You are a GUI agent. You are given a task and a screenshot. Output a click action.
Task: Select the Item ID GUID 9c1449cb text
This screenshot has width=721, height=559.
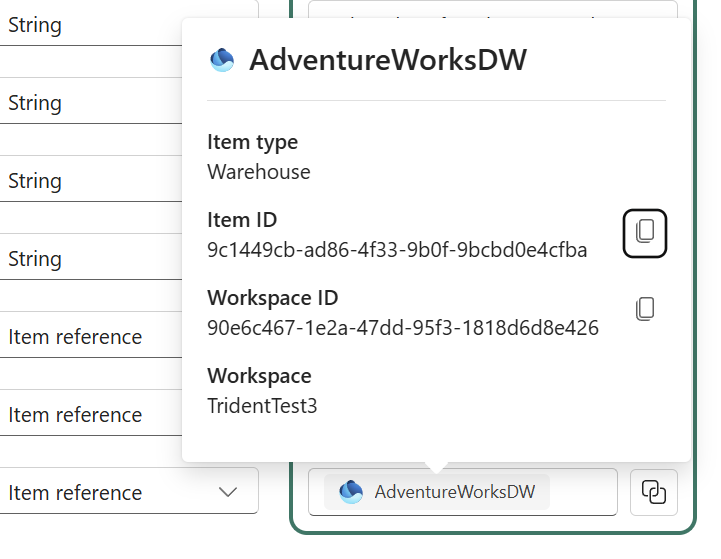pos(397,250)
